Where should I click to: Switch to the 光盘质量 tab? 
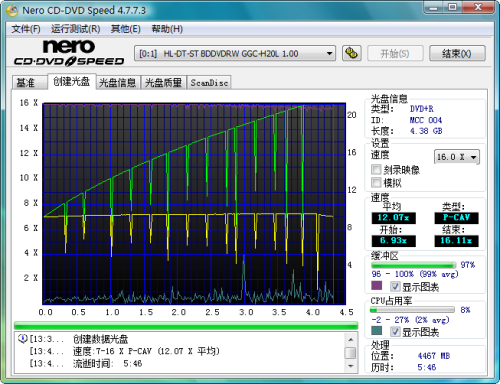tap(163, 83)
